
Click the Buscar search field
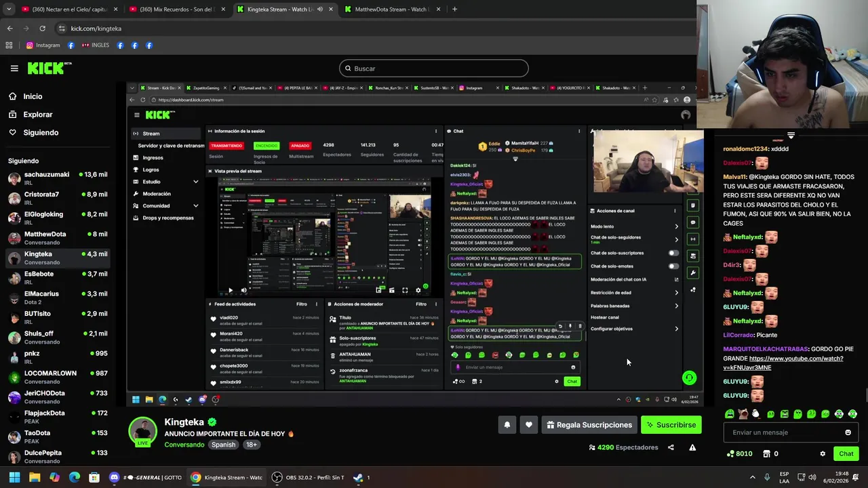pos(434,68)
